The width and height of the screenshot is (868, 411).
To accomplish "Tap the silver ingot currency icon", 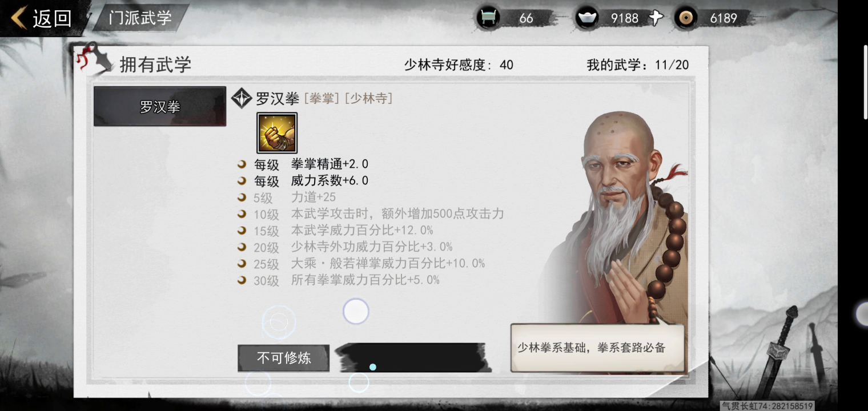I will coord(585,18).
